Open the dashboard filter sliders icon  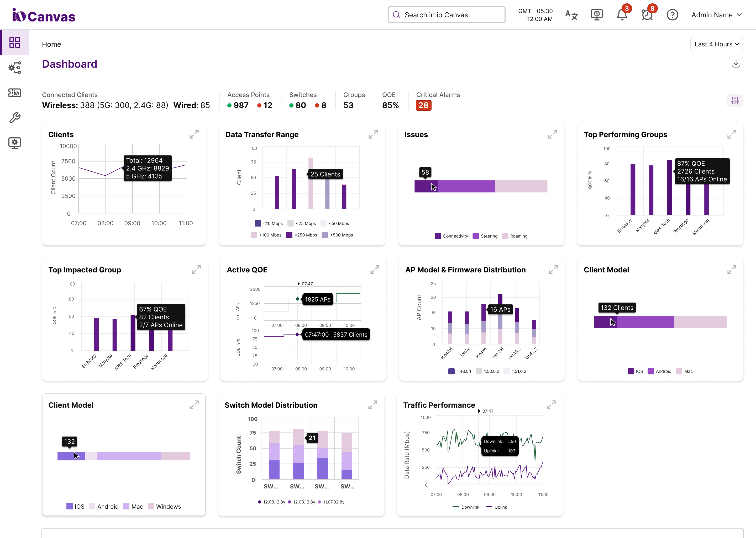pos(735,100)
